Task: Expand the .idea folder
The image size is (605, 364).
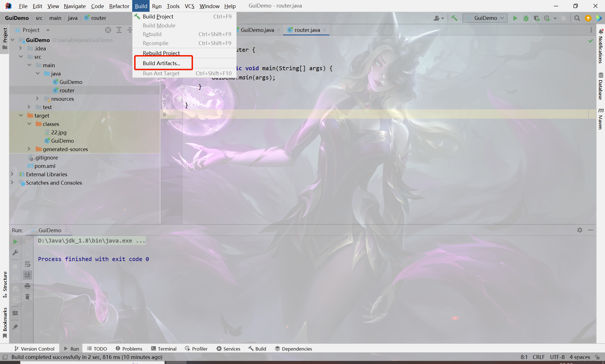Action: [x=20, y=48]
